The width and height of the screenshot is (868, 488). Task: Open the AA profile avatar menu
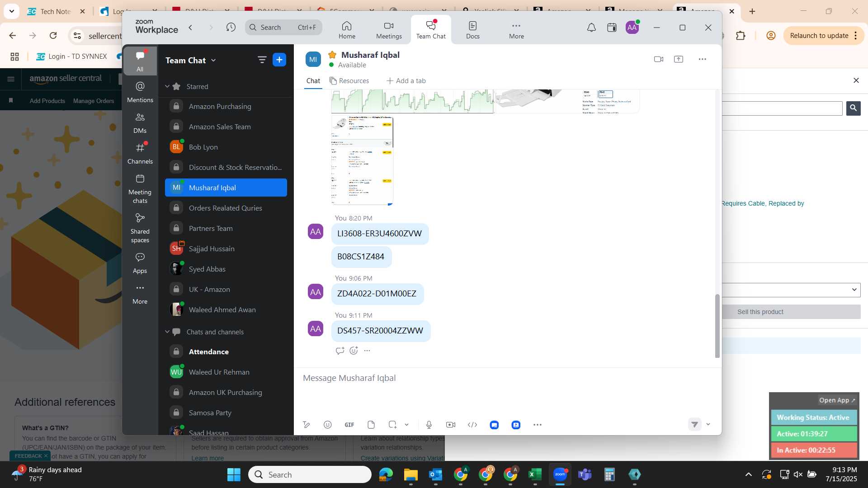tap(632, 28)
